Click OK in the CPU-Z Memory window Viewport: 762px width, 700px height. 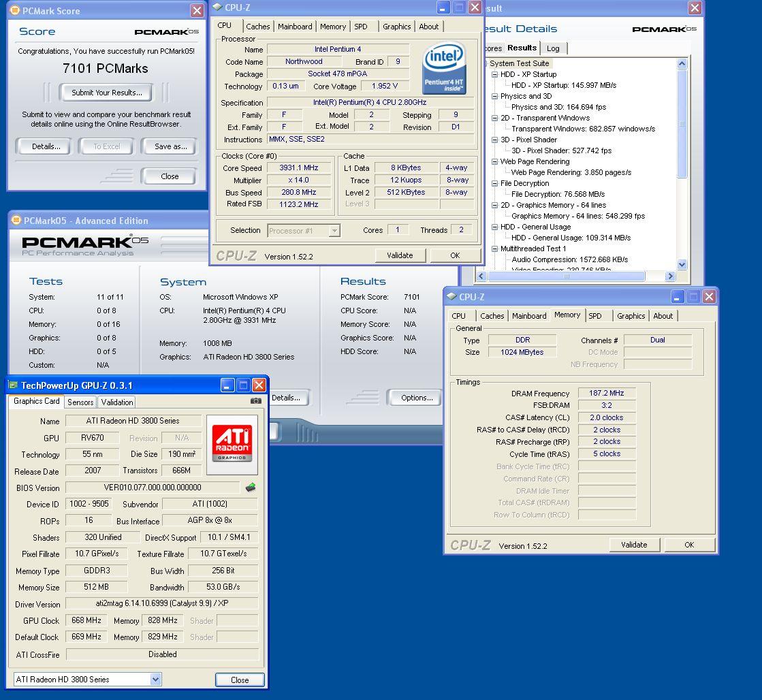689,545
